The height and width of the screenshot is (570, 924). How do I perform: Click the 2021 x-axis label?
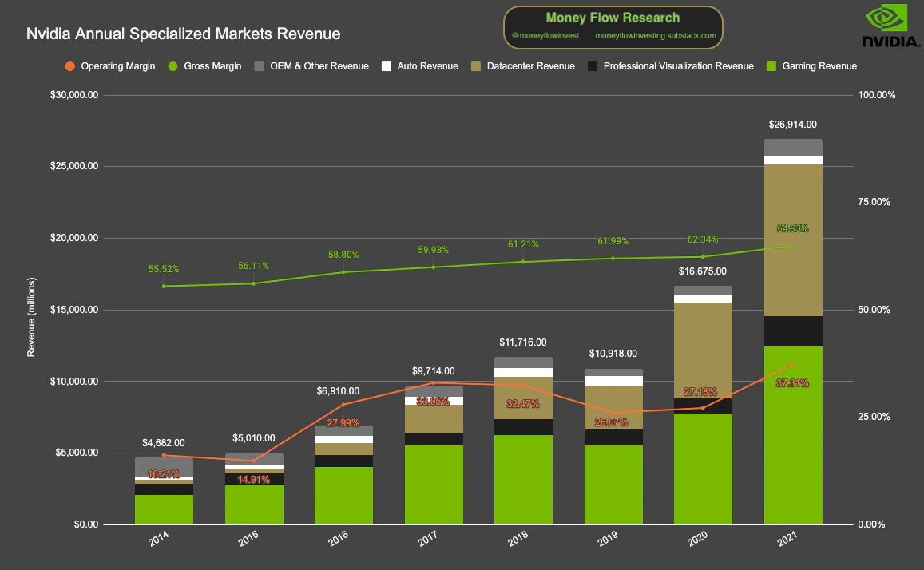(787, 539)
